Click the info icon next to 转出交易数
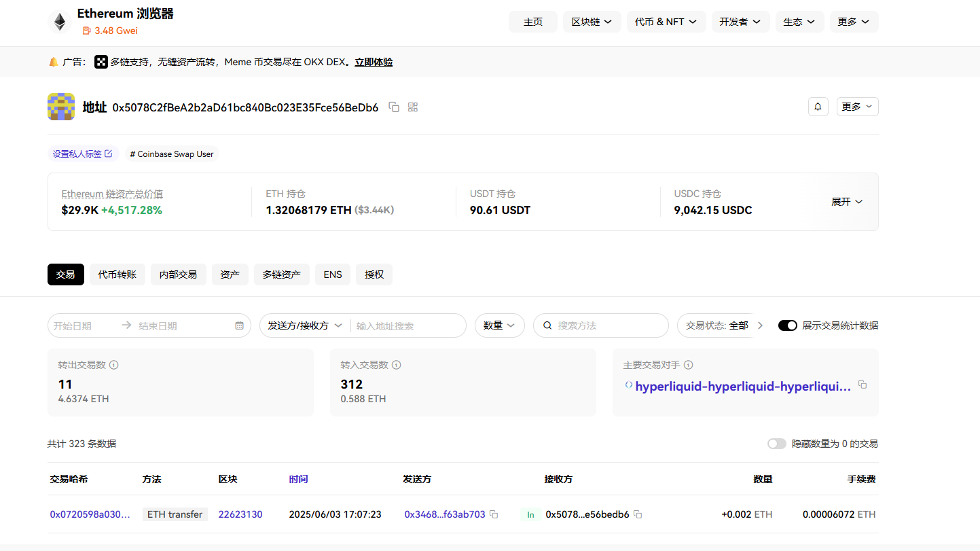 tap(114, 365)
